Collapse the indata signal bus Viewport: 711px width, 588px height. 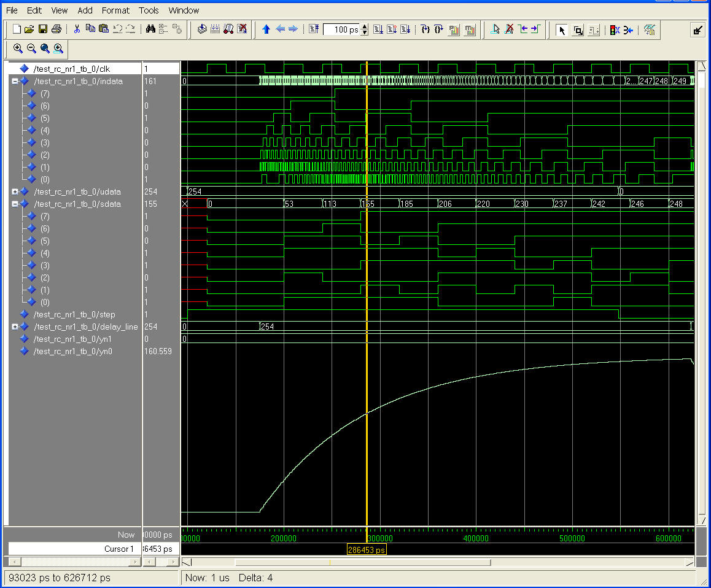click(15, 81)
